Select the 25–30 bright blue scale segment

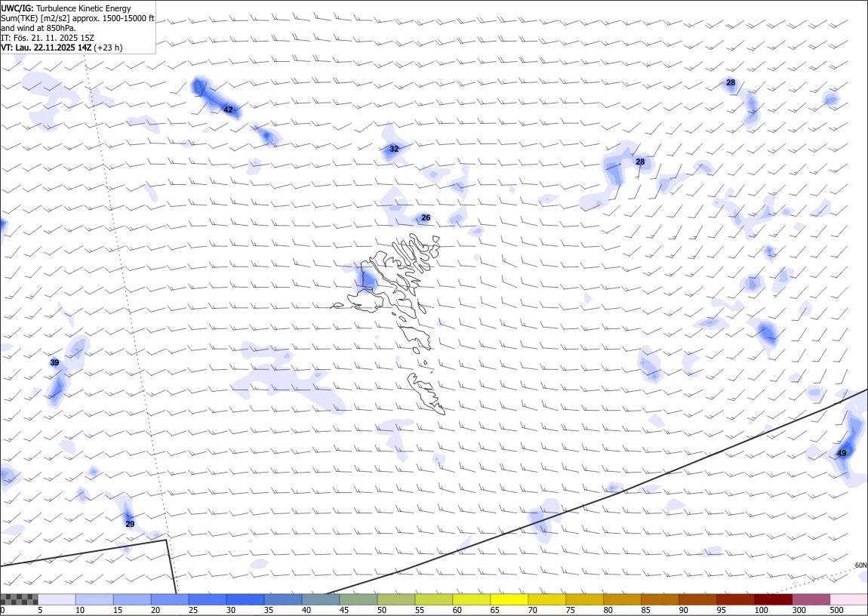(207, 599)
